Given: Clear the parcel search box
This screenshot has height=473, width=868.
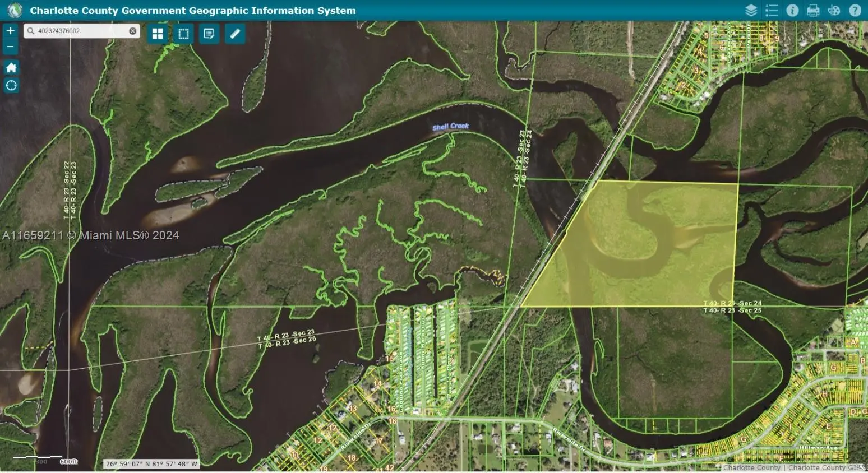Looking at the screenshot, I should [133, 31].
